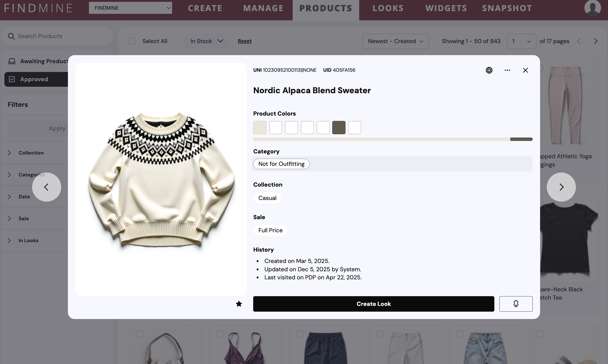
Task: Click the bell notification icon next to Create Look
Action: [x=516, y=304]
